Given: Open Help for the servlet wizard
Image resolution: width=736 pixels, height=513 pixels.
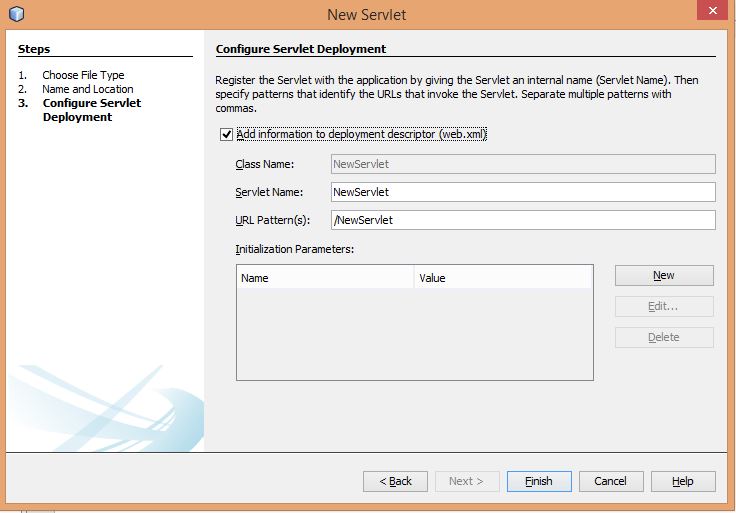Looking at the screenshot, I should point(682,481).
